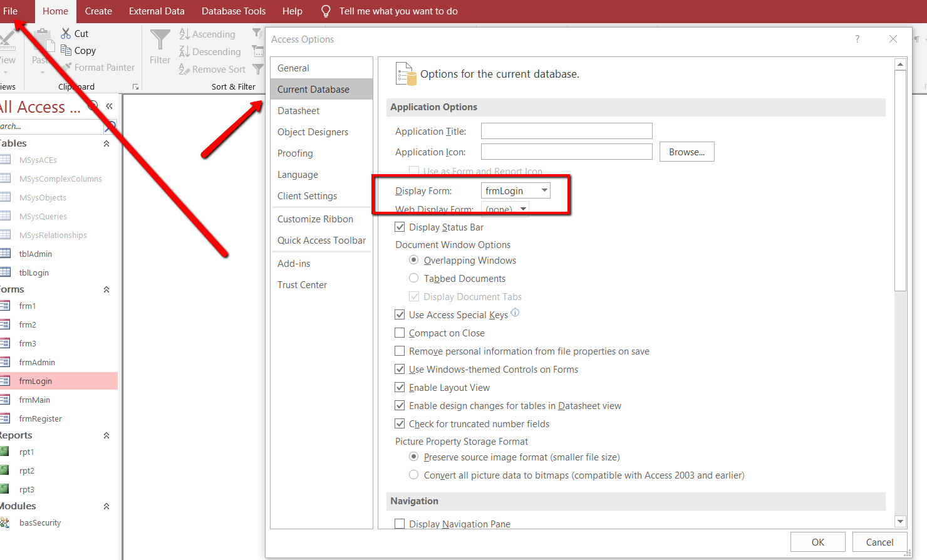
Task: Select the Format Painter tool
Action: [100, 67]
